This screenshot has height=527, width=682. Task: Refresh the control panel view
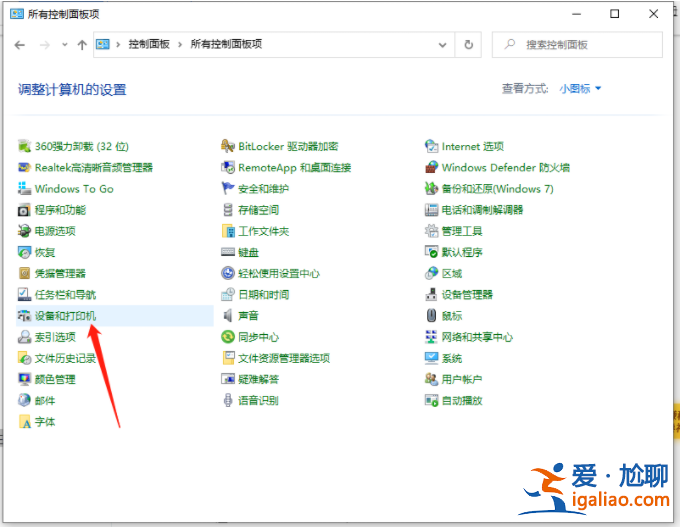pos(468,45)
